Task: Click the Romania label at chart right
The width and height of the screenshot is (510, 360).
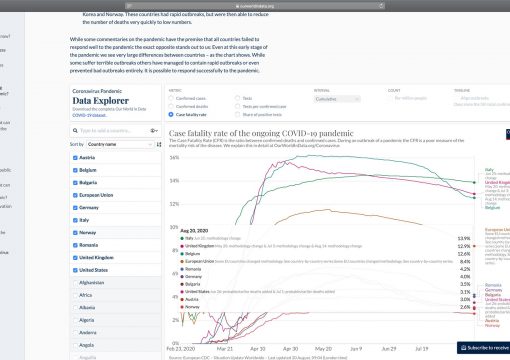Action: coord(493,285)
